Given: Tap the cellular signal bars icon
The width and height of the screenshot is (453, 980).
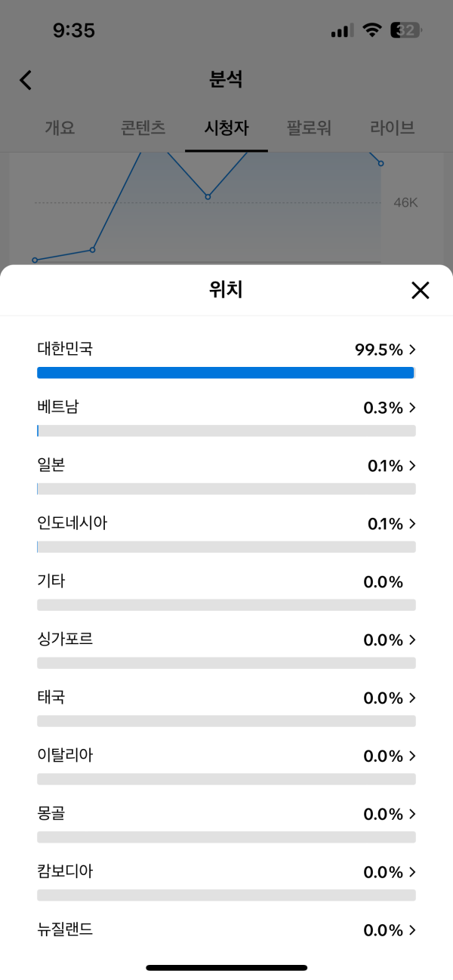Looking at the screenshot, I should click(x=342, y=31).
